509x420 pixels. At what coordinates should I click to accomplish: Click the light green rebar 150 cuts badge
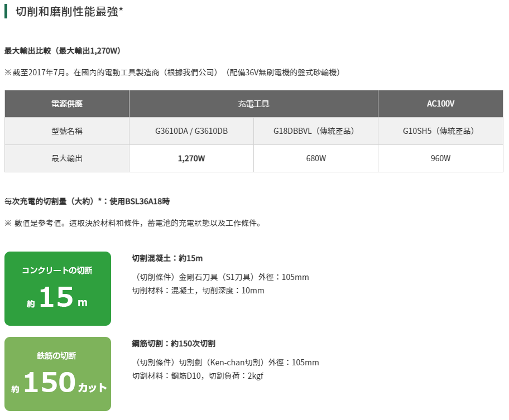click(58, 374)
